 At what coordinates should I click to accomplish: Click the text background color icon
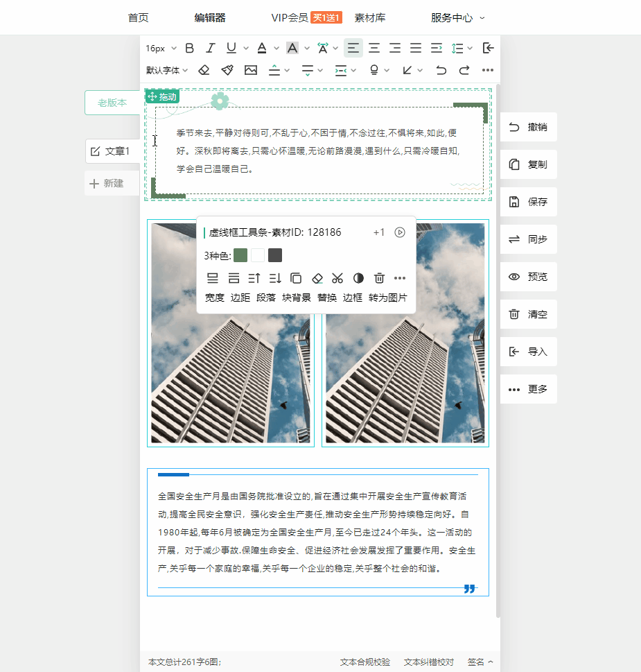pos(292,48)
